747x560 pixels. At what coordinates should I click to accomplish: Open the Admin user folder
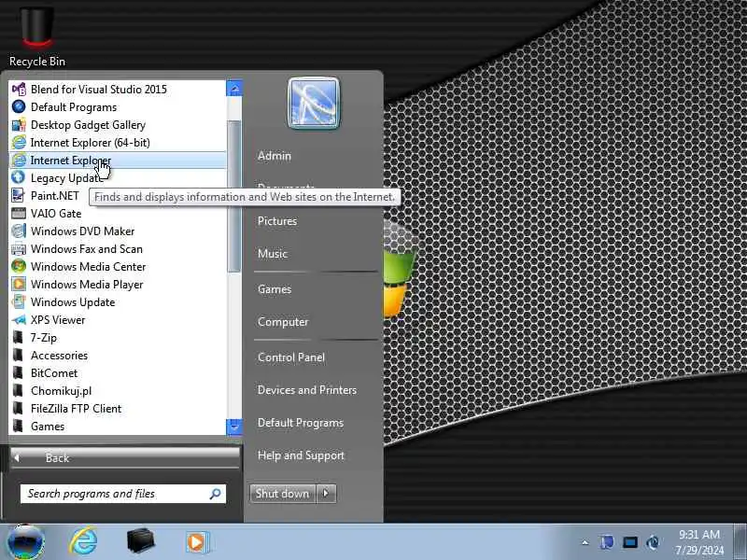coord(274,156)
